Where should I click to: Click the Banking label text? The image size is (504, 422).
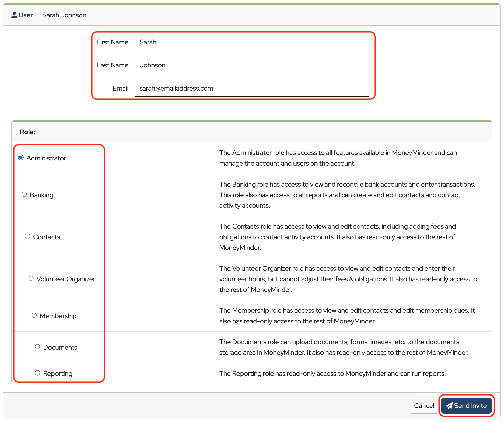(x=41, y=195)
